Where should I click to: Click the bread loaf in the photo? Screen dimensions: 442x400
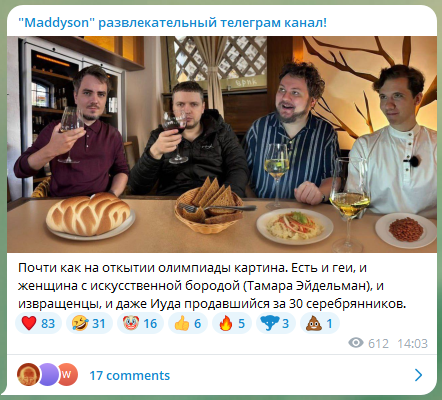coord(88,213)
